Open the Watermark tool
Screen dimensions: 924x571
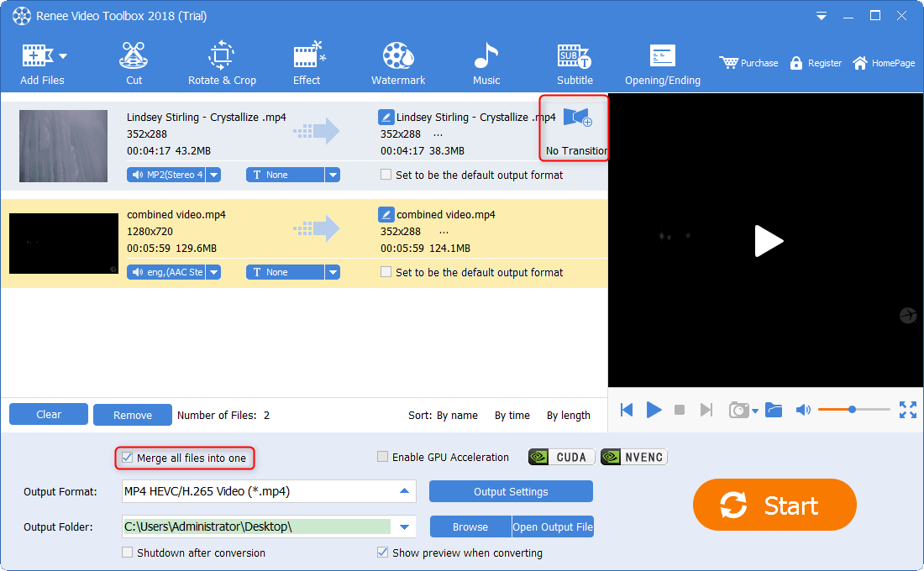coord(398,64)
